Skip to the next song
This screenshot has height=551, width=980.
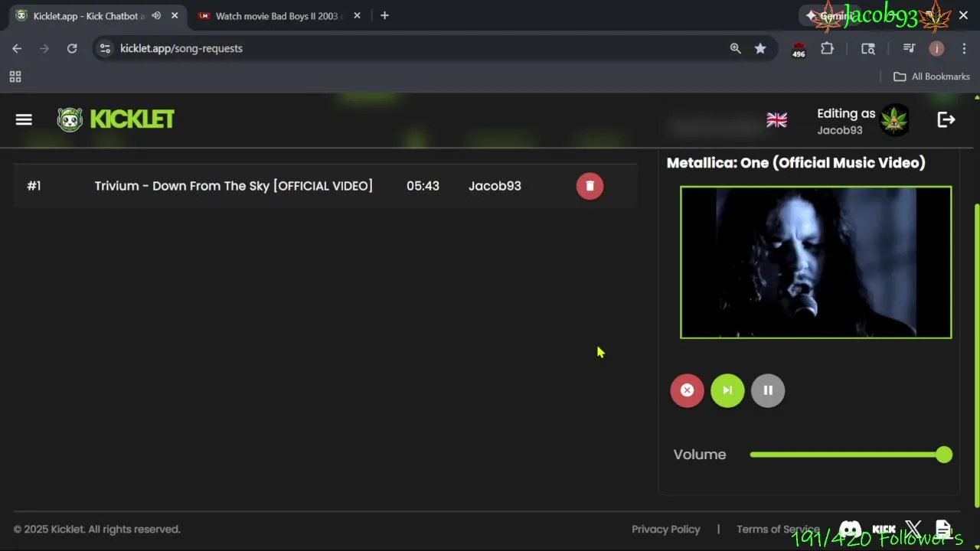click(x=727, y=390)
